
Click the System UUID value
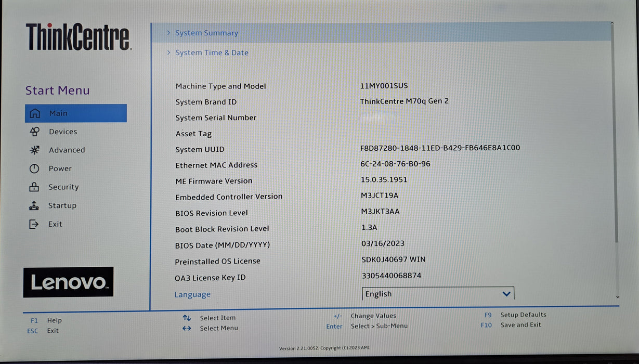point(440,148)
